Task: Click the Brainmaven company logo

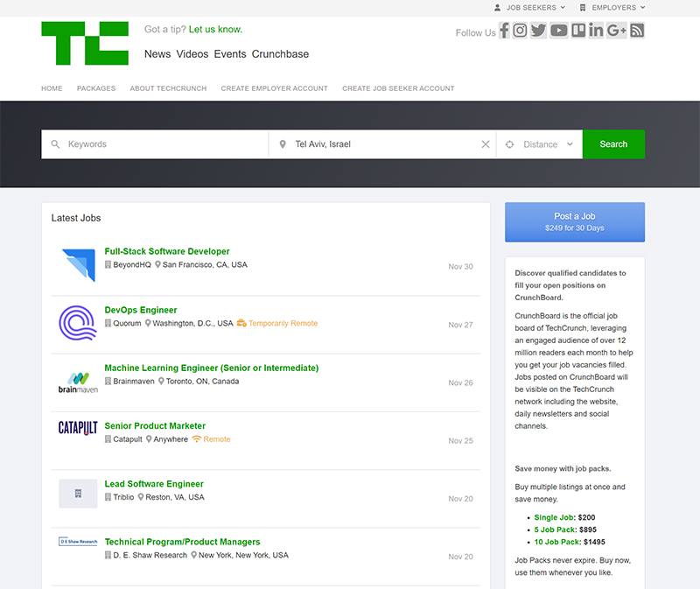Action: pyautogui.click(x=78, y=382)
